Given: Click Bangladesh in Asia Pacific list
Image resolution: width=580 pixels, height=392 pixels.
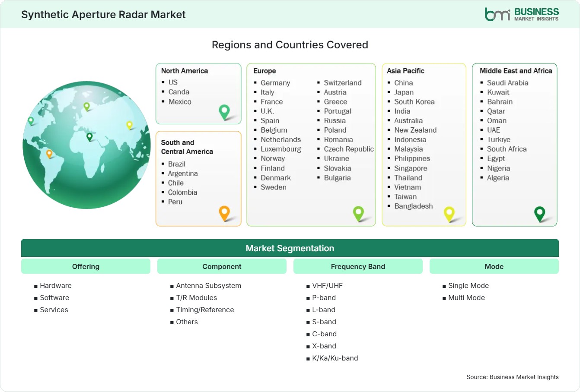Looking at the screenshot, I should click(414, 206).
